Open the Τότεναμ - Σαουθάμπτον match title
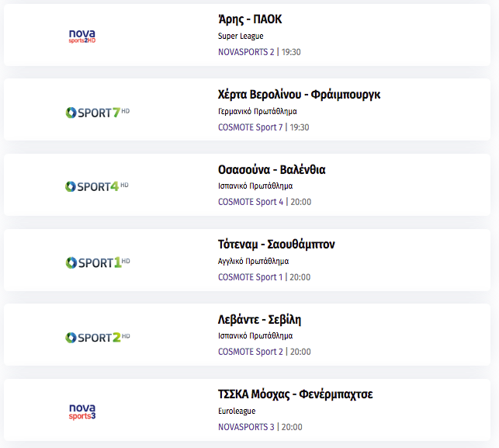 (276, 245)
